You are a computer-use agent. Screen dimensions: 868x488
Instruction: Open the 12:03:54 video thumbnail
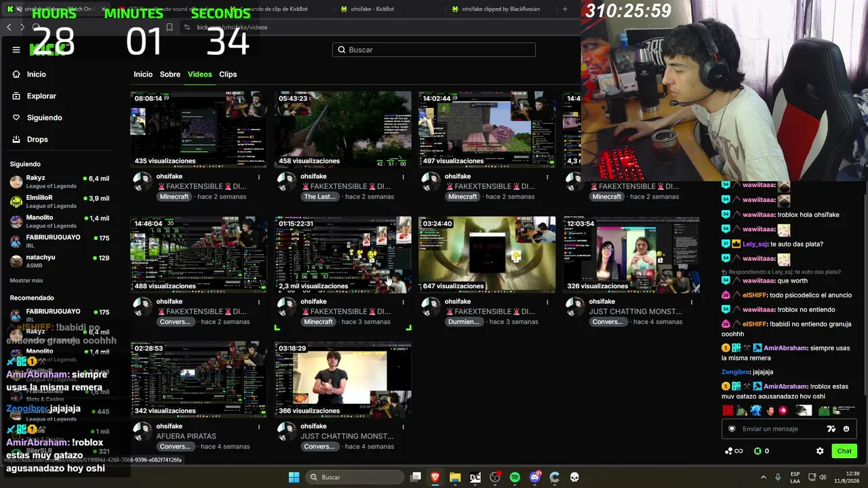pyautogui.click(x=631, y=254)
